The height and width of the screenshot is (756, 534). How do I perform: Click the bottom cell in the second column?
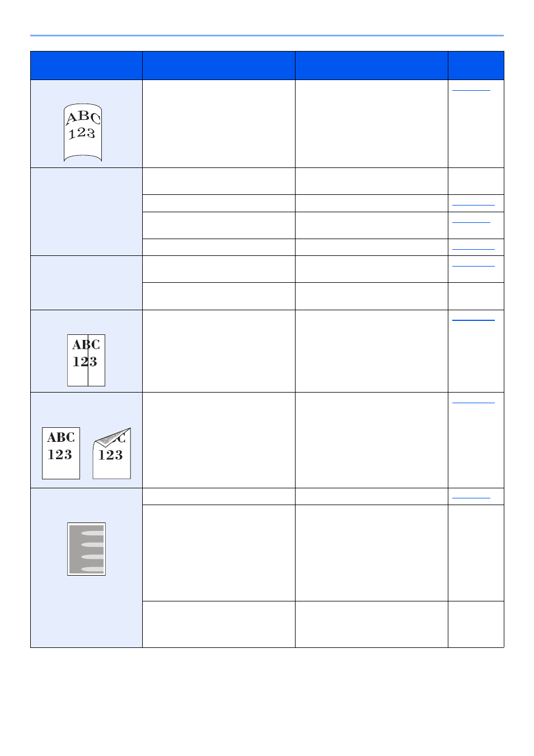(x=219, y=624)
